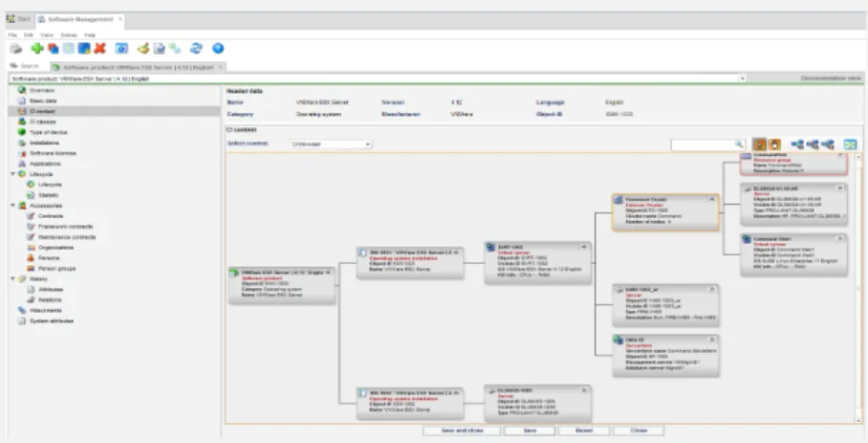
Task: Open the Help menu
Action: pos(90,34)
